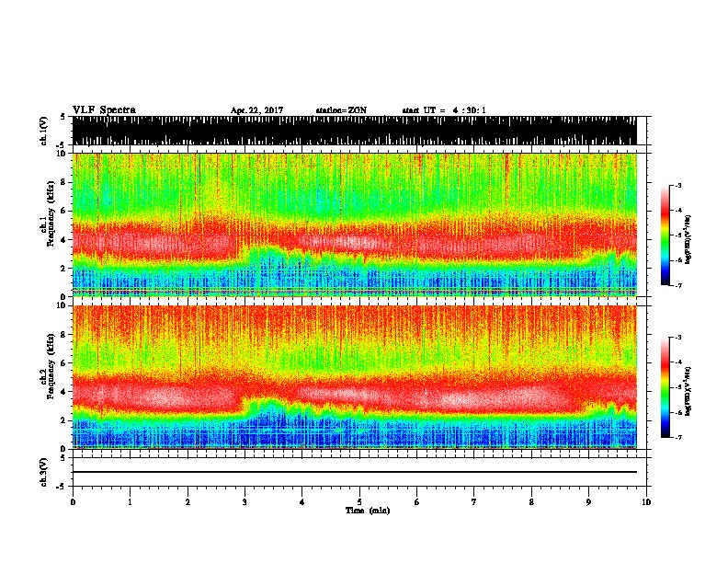This screenshot has height=563, width=728.
Task: Click the '9' tick on time axis
Action: point(588,502)
